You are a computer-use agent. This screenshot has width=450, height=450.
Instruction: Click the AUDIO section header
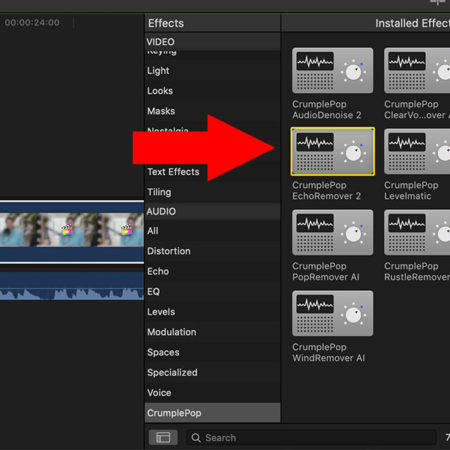212,211
